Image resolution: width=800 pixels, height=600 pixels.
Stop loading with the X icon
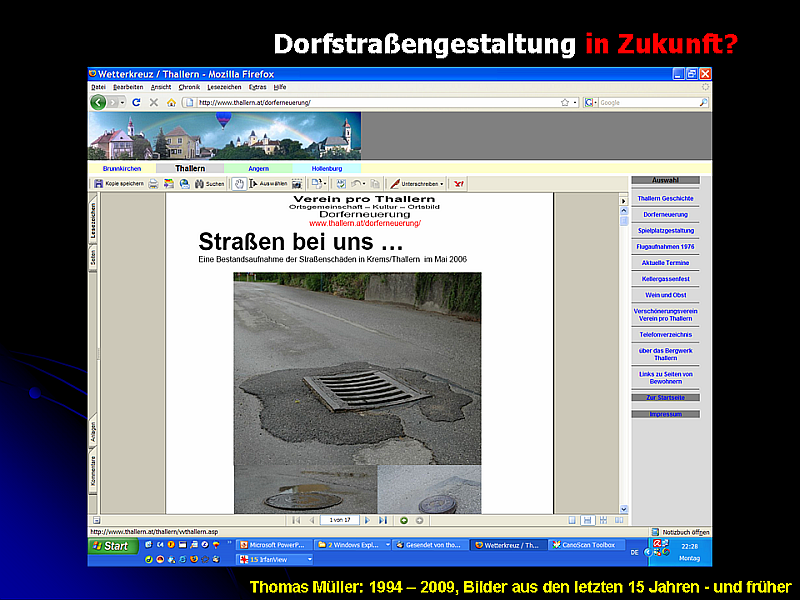coord(154,103)
